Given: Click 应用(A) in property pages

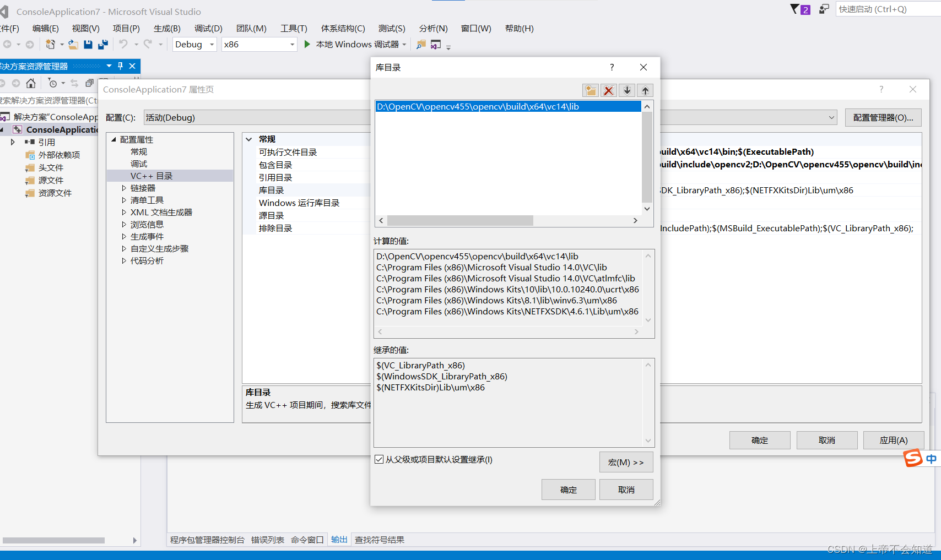Looking at the screenshot, I should point(894,440).
